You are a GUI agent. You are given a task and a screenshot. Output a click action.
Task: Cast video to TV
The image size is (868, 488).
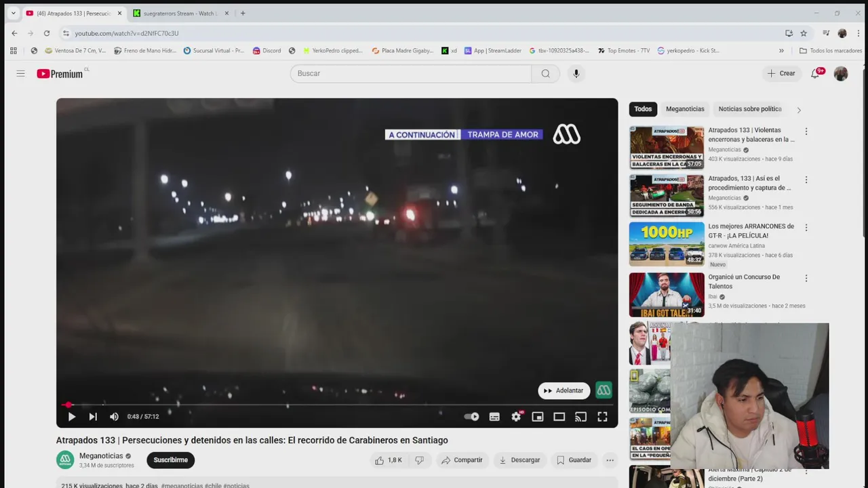point(580,417)
